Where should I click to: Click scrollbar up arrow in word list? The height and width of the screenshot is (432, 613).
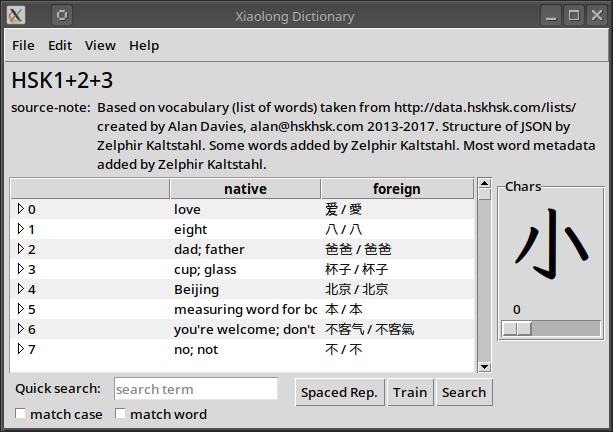pos(484,190)
